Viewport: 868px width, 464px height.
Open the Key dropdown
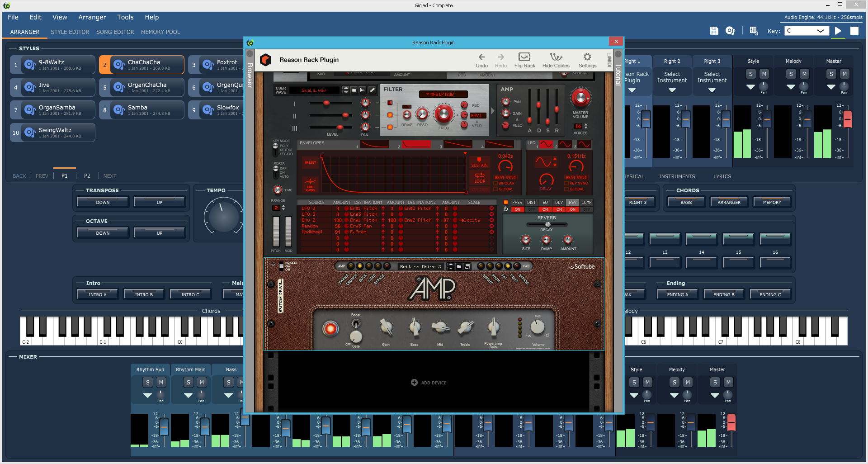coord(807,31)
